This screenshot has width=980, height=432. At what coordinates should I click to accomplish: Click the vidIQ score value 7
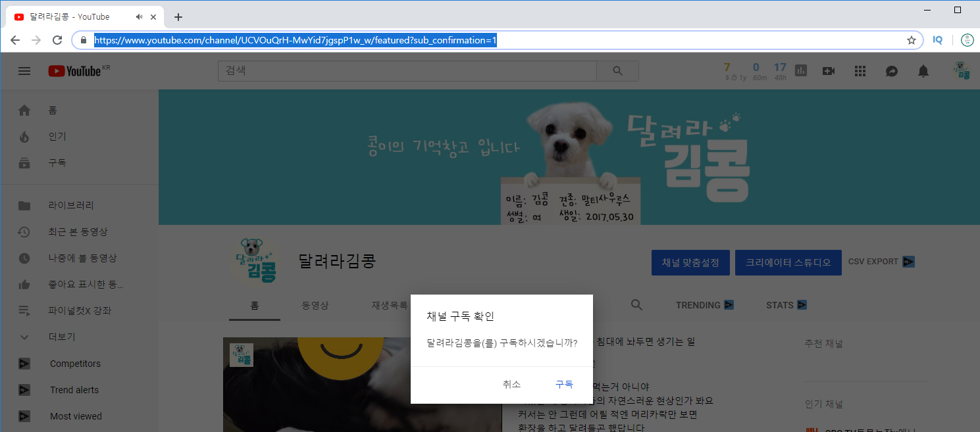click(727, 67)
